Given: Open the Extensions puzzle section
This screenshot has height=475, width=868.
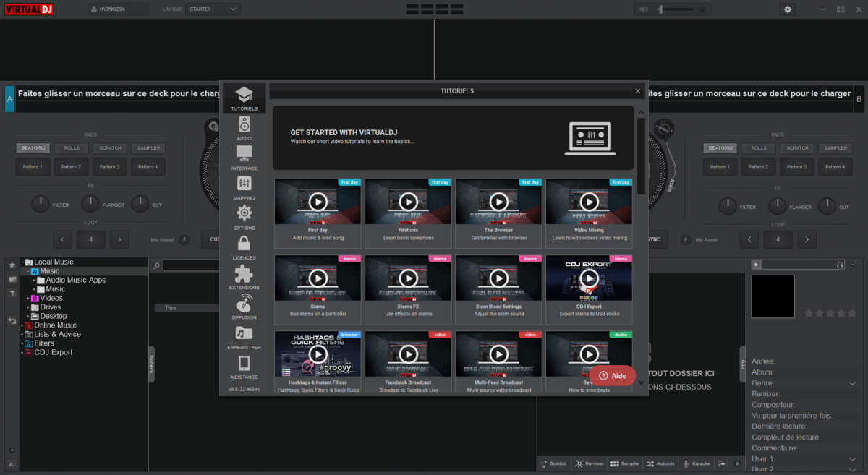Looking at the screenshot, I should point(244,278).
